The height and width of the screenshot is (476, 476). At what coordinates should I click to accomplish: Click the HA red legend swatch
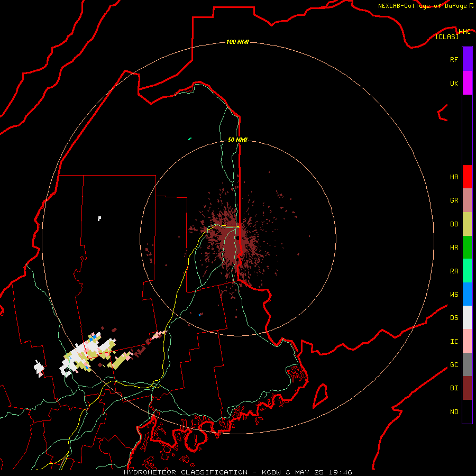(467, 177)
